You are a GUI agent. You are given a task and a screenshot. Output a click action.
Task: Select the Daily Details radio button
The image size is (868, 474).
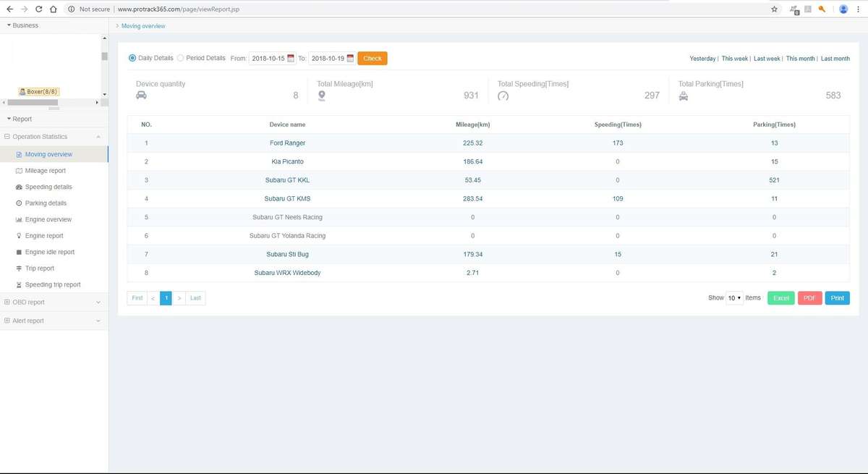click(132, 58)
